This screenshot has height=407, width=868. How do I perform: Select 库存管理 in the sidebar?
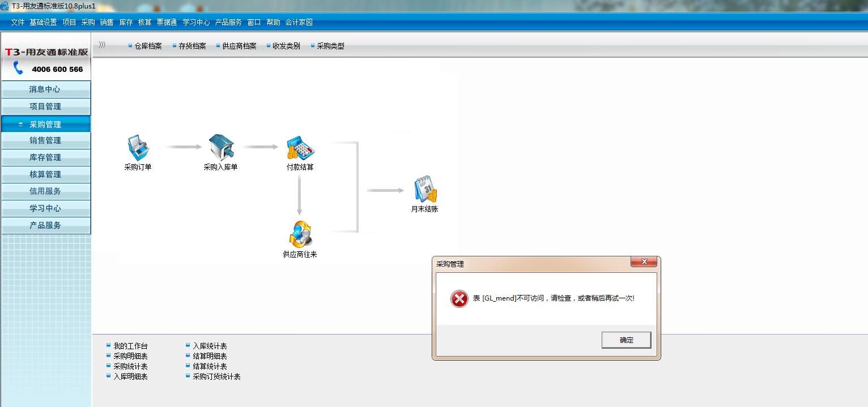tap(45, 157)
